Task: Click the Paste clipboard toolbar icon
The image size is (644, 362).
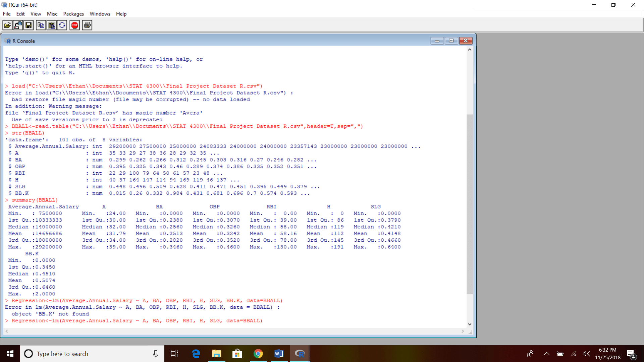Action: (51, 25)
